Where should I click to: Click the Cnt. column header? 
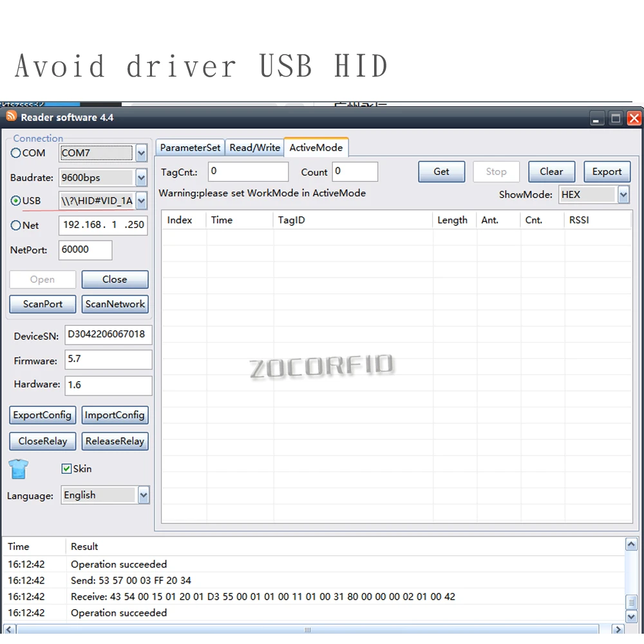pyautogui.click(x=542, y=220)
